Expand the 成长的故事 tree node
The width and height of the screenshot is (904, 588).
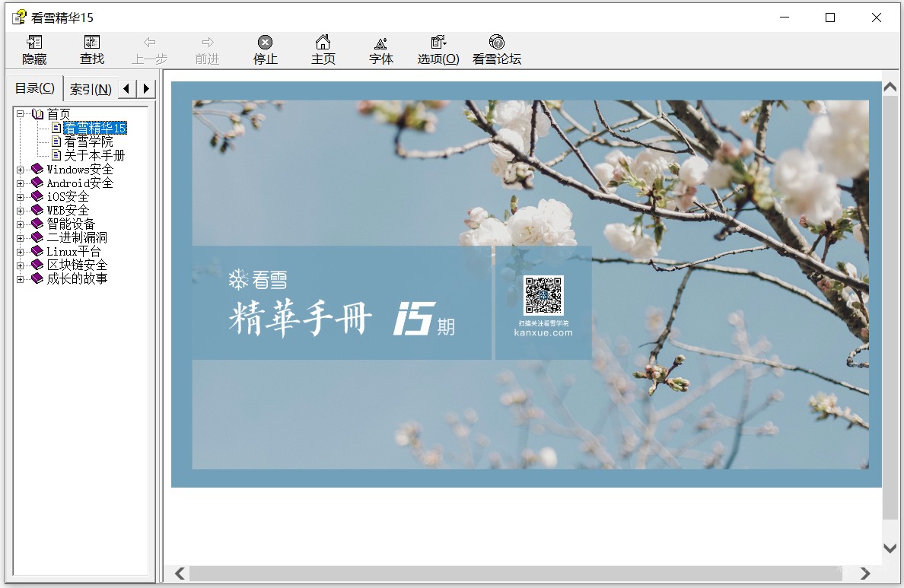[21, 280]
